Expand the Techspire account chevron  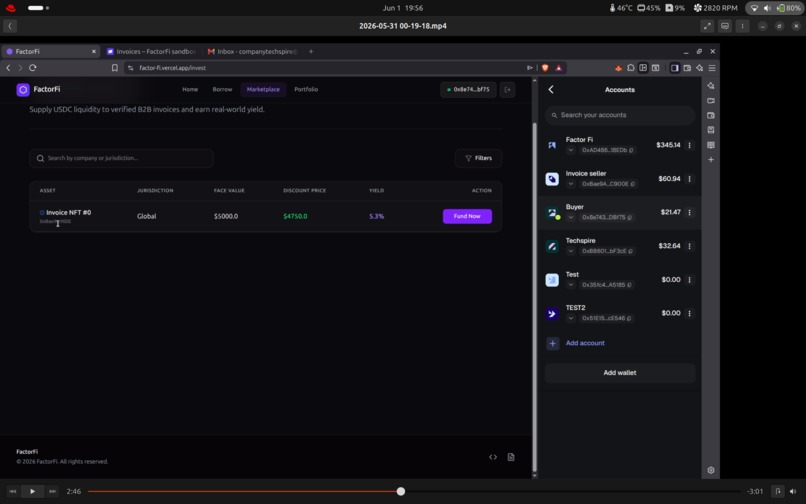(571, 251)
